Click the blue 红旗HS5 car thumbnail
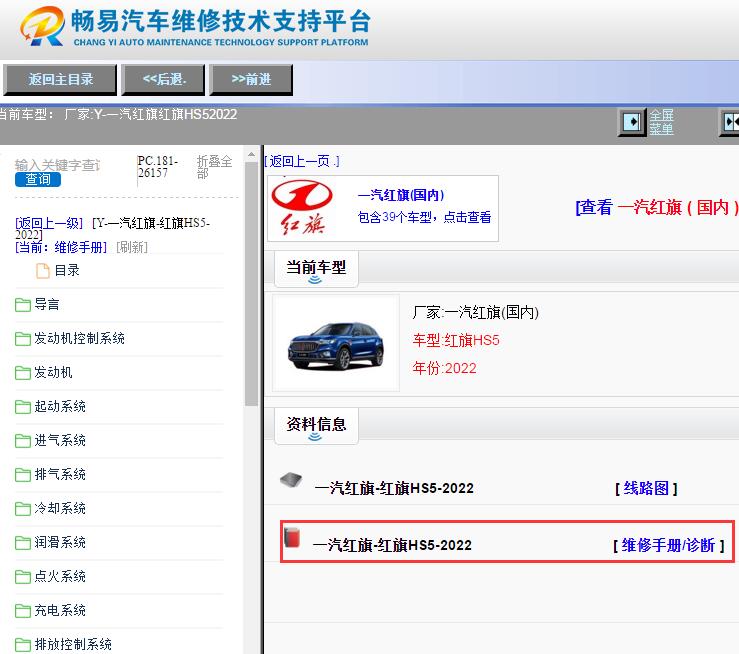Image resolution: width=739 pixels, height=654 pixels. tap(336, 344)
